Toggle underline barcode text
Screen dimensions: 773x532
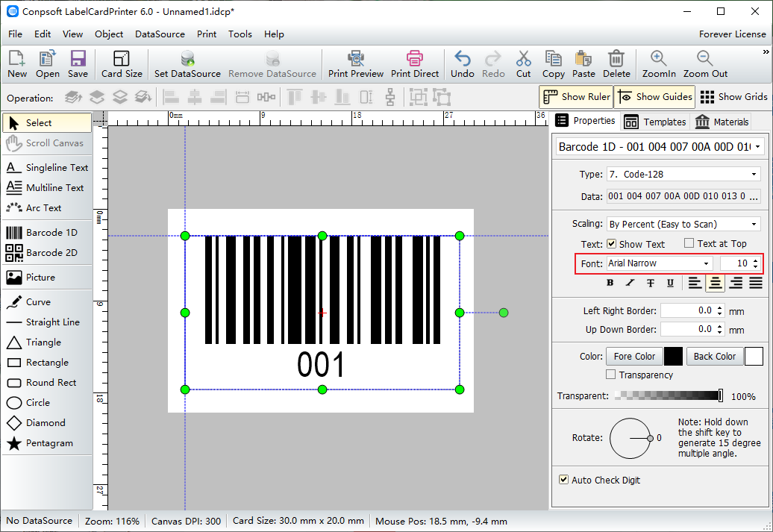pos(670,283)
